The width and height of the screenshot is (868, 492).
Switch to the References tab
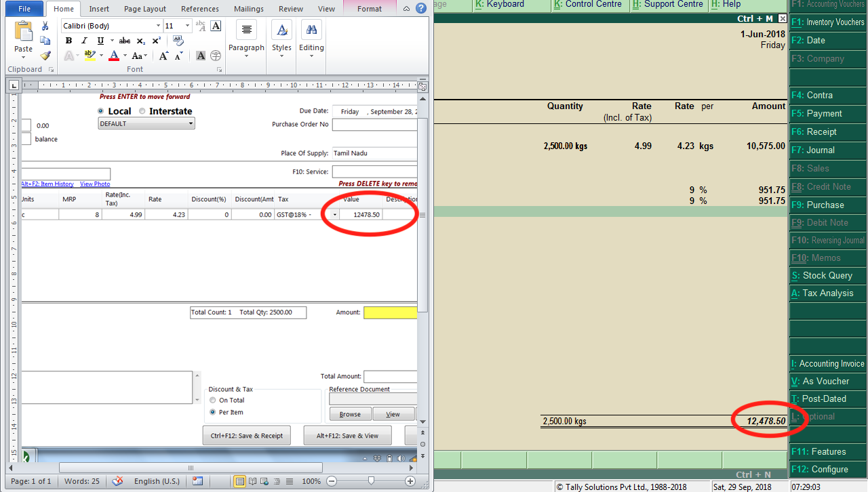pyautogui.click(x=200, y=9)
